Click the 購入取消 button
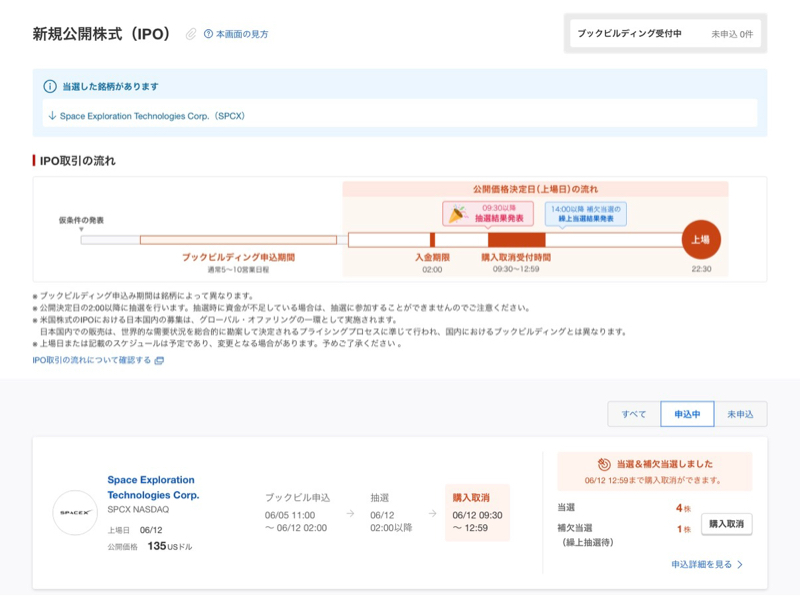The height and width of the screenshot is (596, 800). [727, 524]
